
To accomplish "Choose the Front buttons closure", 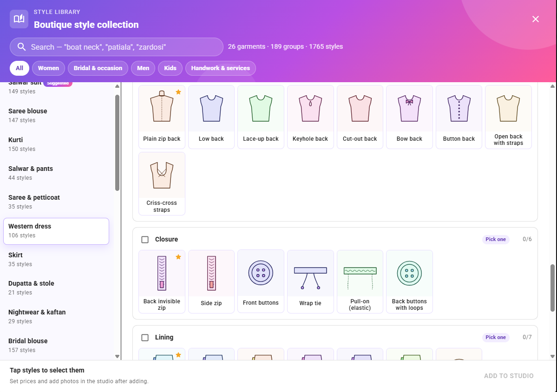I will [x=261, y=281].
